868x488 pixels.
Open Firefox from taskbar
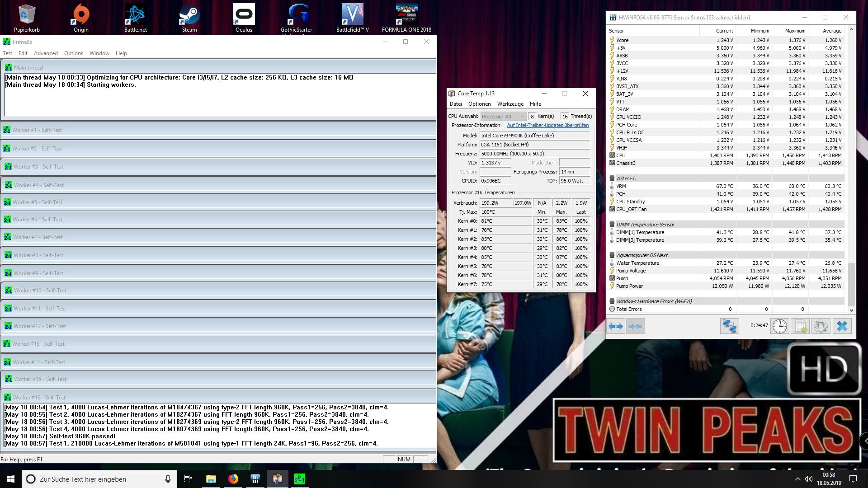click(x=233, y=479)
